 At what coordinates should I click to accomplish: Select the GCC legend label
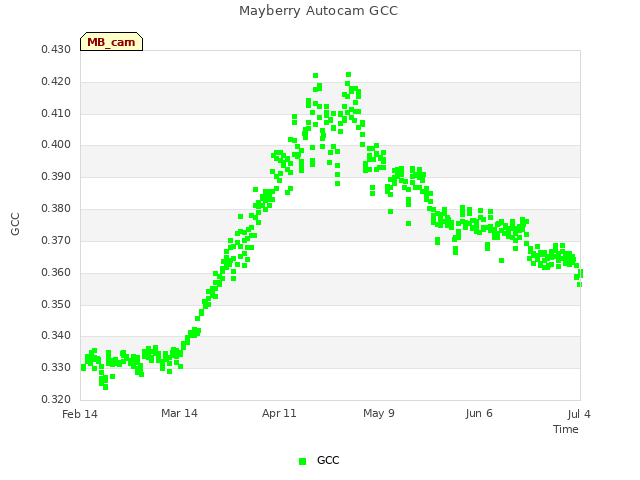[x=328, y=460]
